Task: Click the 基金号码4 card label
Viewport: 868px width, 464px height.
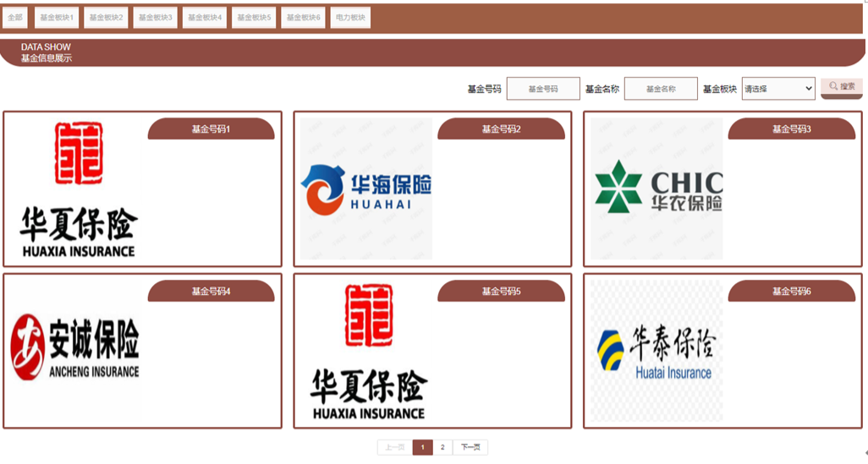Action: tap(211, 291)
